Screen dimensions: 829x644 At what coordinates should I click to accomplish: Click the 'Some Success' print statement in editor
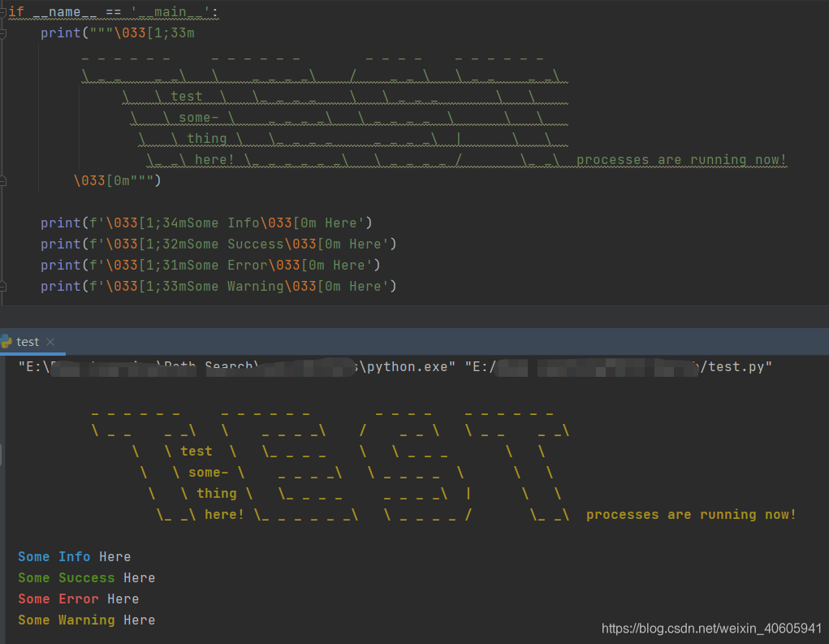click(218, 244)
